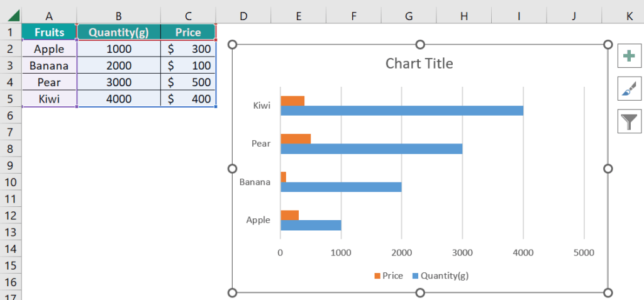Select the $ 300 price cell
The width and height of the screenshot is (644, 300).
[188, 49]
